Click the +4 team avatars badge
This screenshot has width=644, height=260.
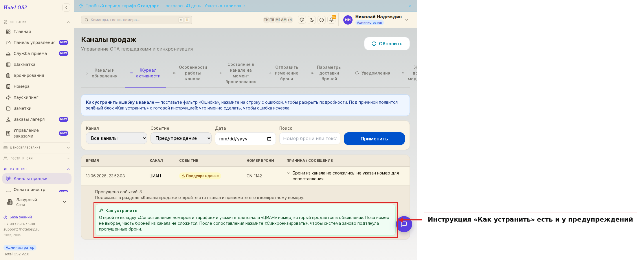(290, 20)
